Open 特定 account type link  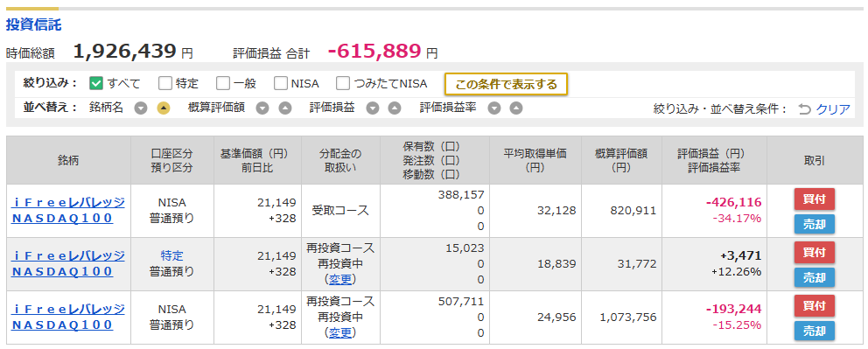point(171,256)
